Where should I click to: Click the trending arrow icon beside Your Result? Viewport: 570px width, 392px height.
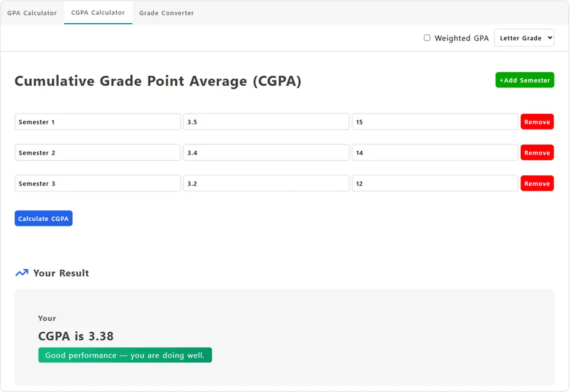click(21, 273)
